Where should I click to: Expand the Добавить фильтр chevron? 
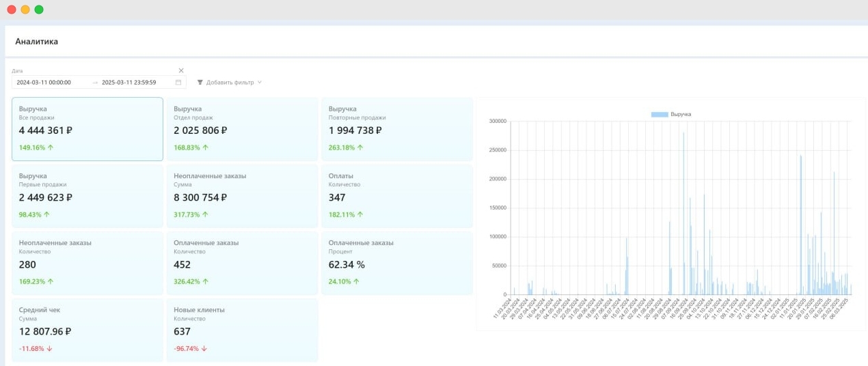point(259,82)
